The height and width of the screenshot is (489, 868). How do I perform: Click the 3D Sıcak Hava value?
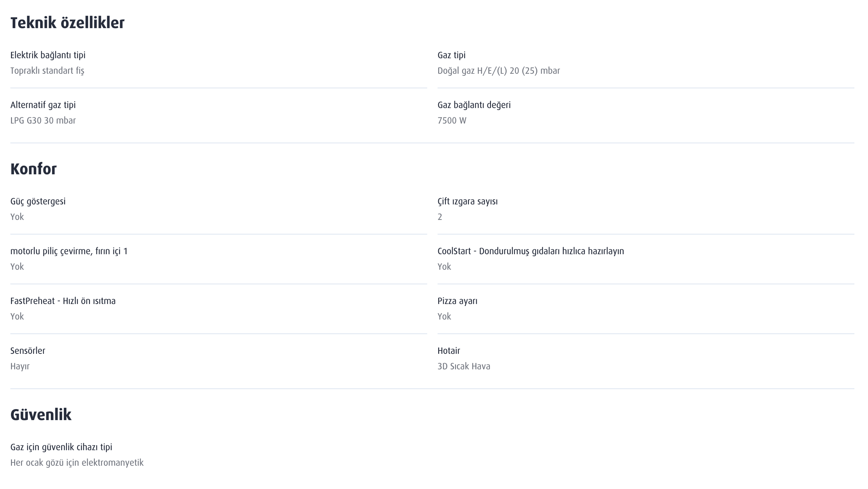(464, 366)
